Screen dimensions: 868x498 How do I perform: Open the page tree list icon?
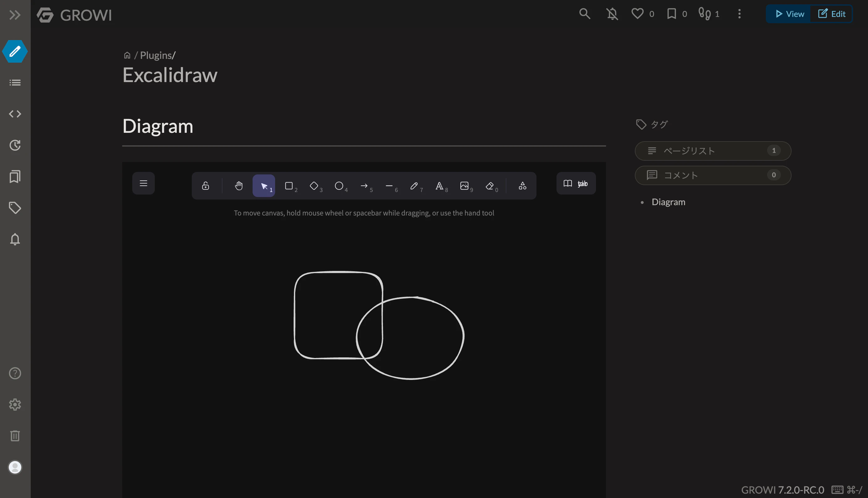(x=15, y=82)
